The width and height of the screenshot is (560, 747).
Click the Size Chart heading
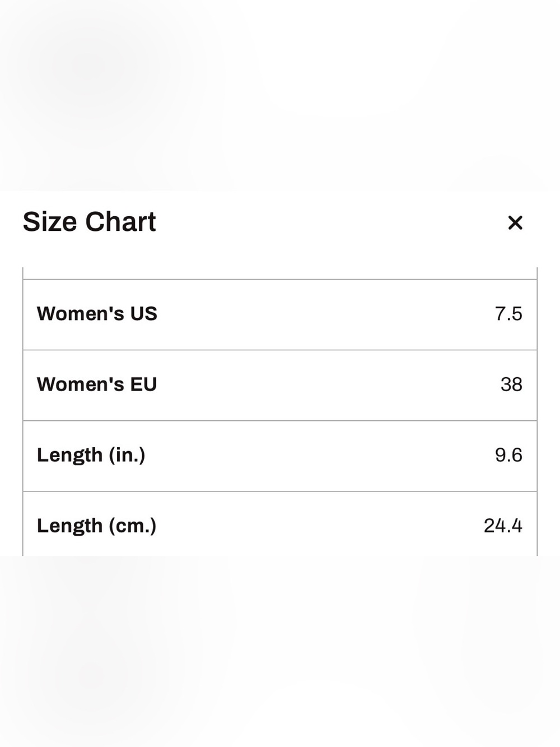pyautogui.click(x=89, y=222)
